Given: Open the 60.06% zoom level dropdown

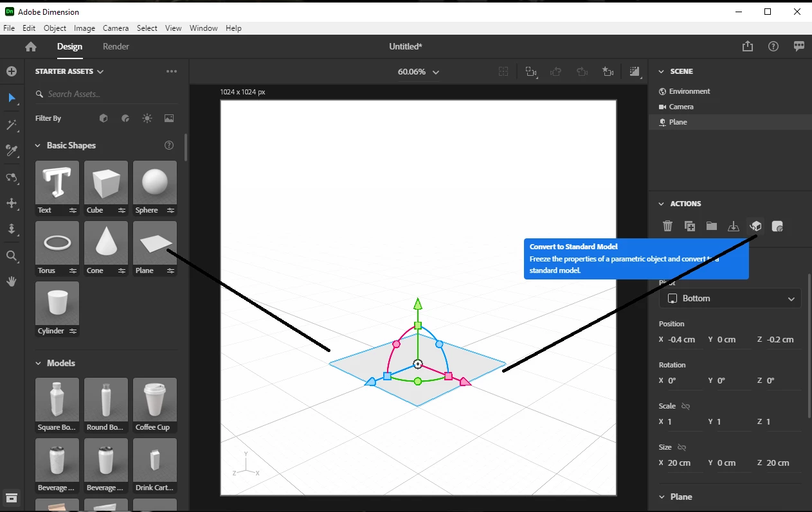Looking at the screenshot, I should coord(419,72).
